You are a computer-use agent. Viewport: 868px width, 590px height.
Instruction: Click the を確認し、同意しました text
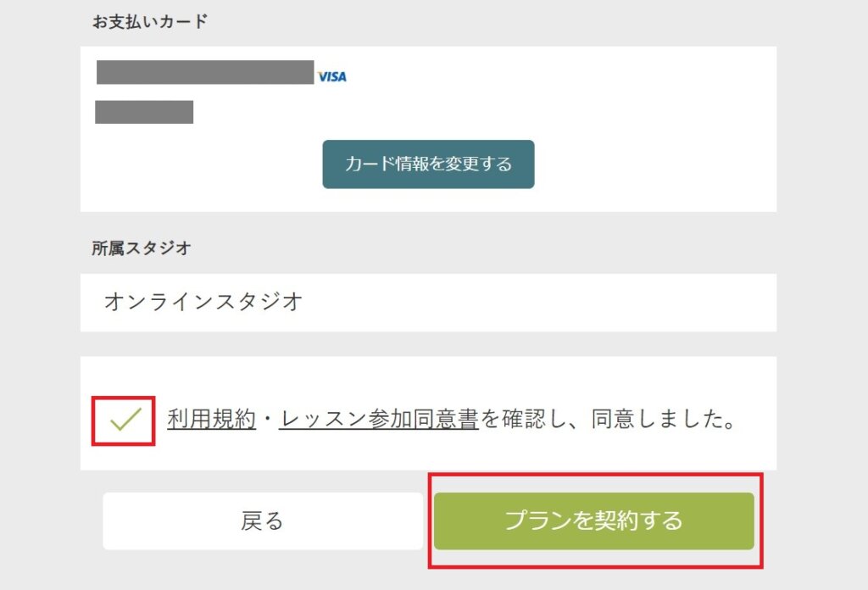[x=608, y=419]
